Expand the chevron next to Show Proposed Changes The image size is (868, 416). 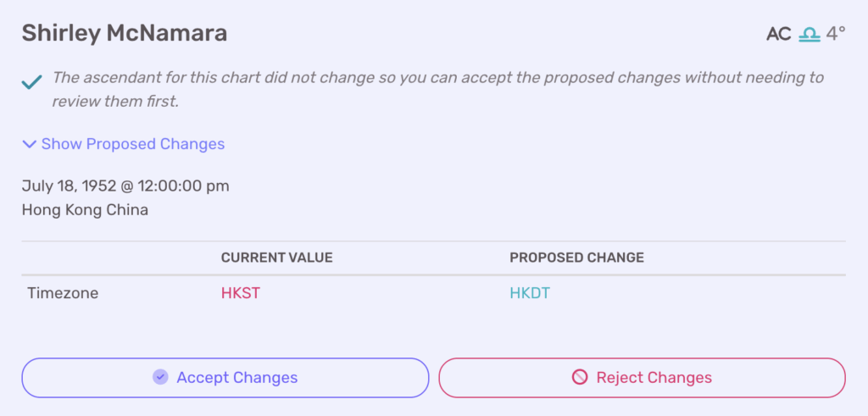30,144
